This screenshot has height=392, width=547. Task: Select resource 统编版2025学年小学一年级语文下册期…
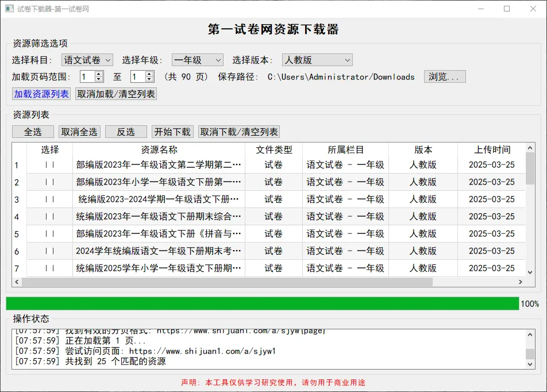[159, 268]
